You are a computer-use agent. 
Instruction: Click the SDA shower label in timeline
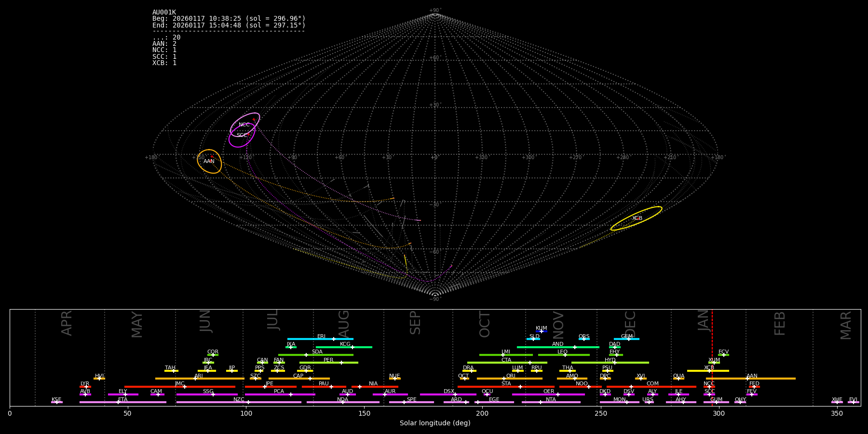coord(317,352)
